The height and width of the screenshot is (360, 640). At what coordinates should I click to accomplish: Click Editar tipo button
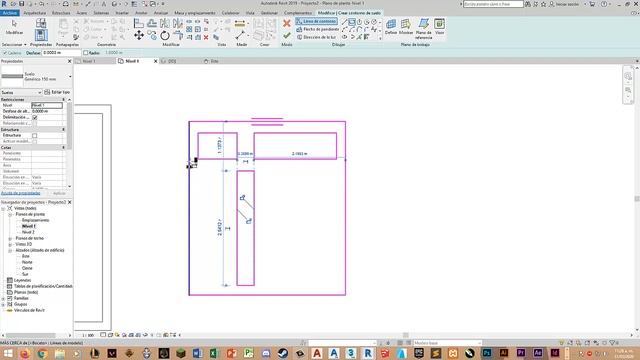(x=57, y=92)
